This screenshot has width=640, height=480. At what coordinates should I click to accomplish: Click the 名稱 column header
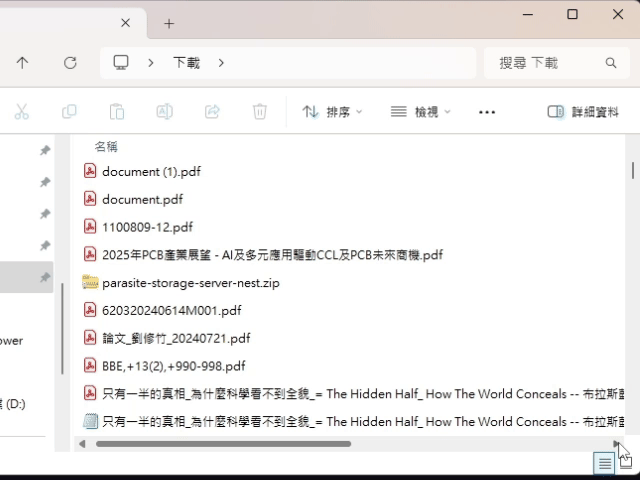(106, 146)
